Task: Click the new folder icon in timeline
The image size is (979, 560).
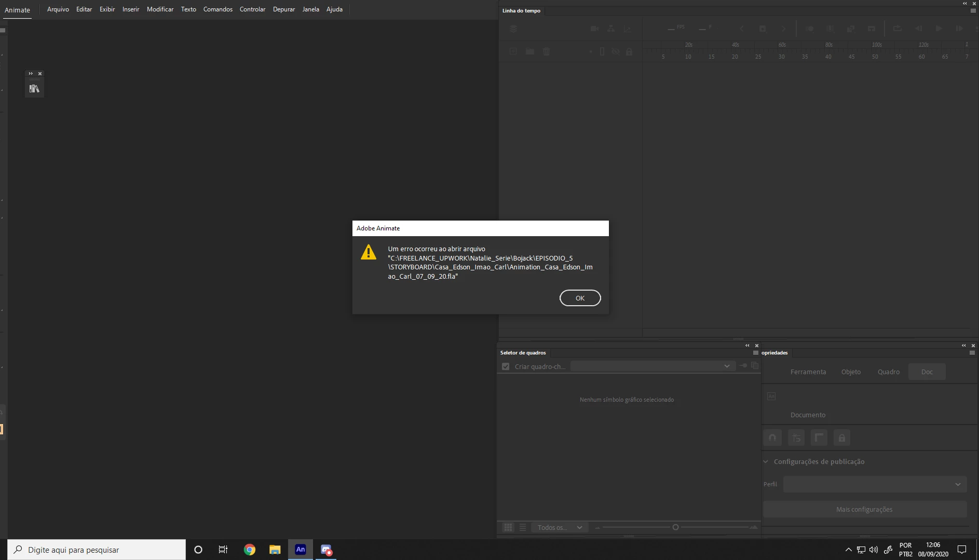Action: click(x=529, y=51)
